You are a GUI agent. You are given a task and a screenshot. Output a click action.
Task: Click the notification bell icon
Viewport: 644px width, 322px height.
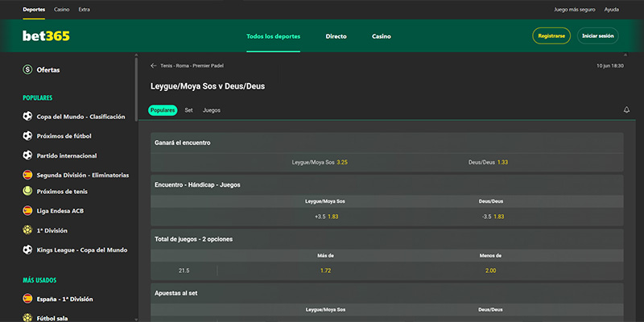point(626,110)
